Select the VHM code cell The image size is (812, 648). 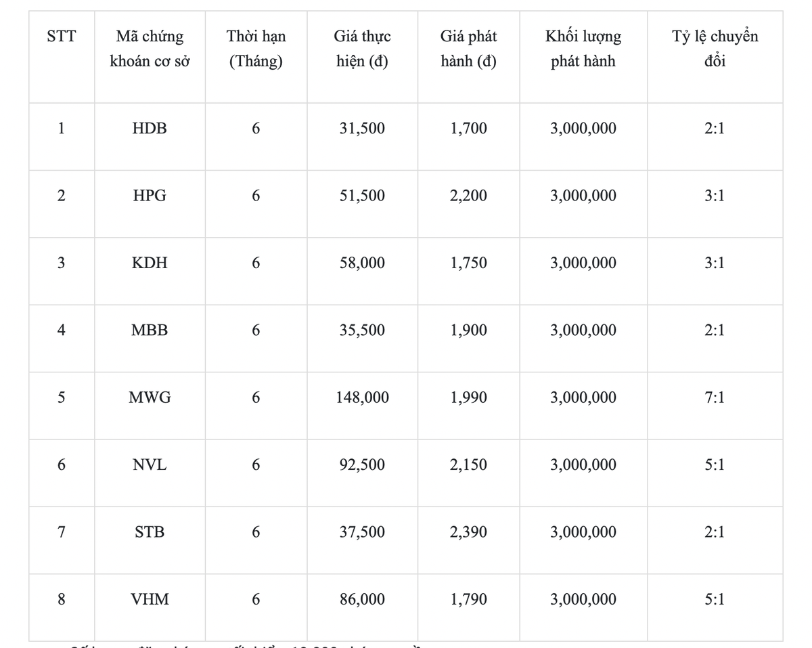coord(150,599)
